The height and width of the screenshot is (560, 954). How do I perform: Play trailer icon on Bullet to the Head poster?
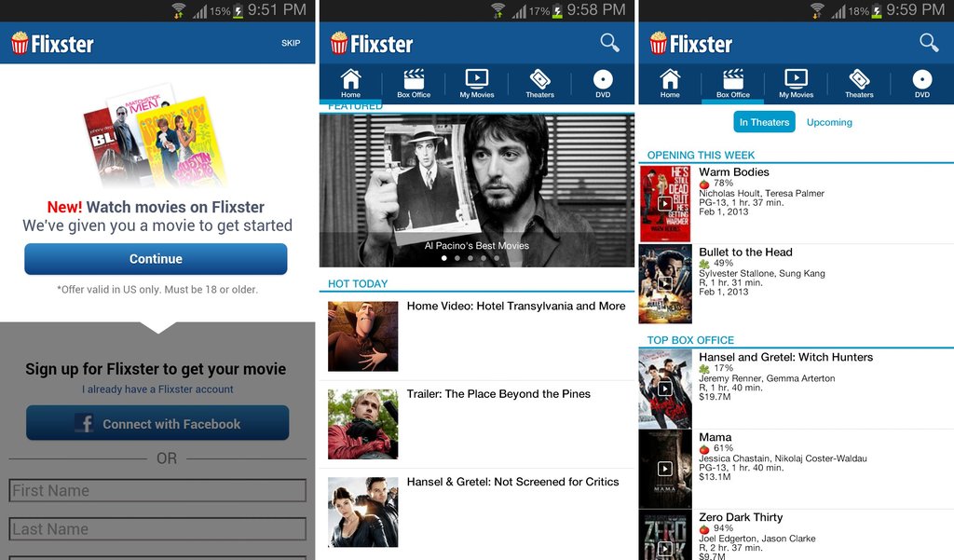[x=665, y=283]
